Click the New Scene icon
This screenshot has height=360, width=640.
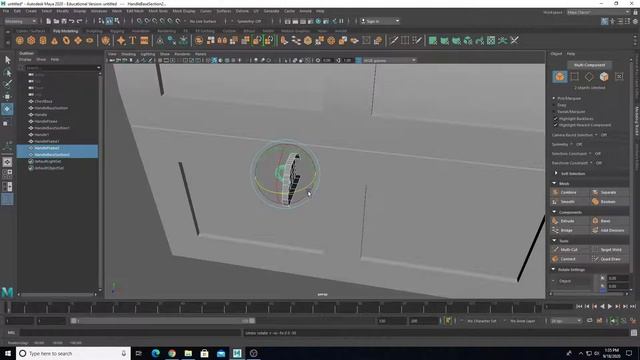point(49,21)
